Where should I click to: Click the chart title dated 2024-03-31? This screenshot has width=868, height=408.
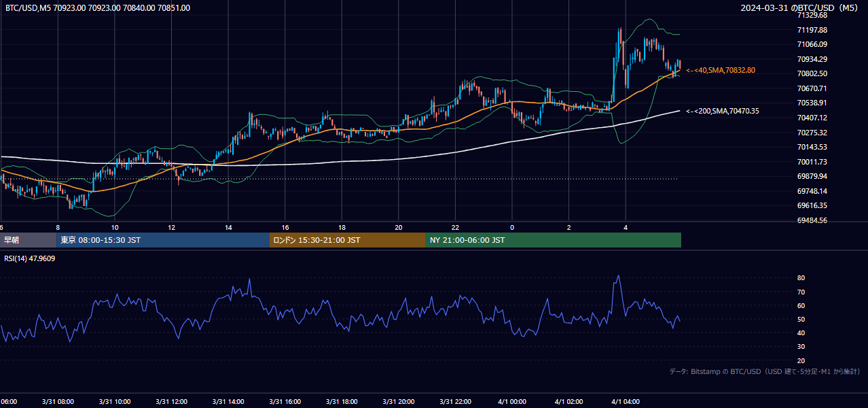pyautogui.click(x=800, y=8)
